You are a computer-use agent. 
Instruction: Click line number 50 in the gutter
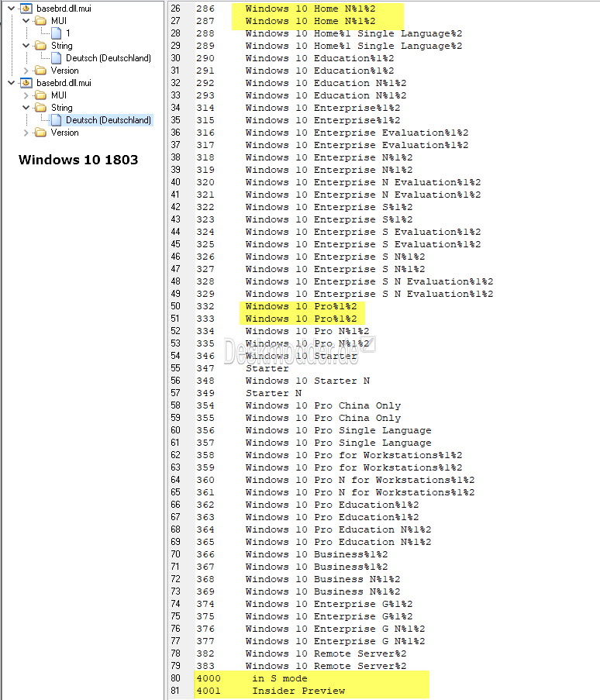(175, 306)
